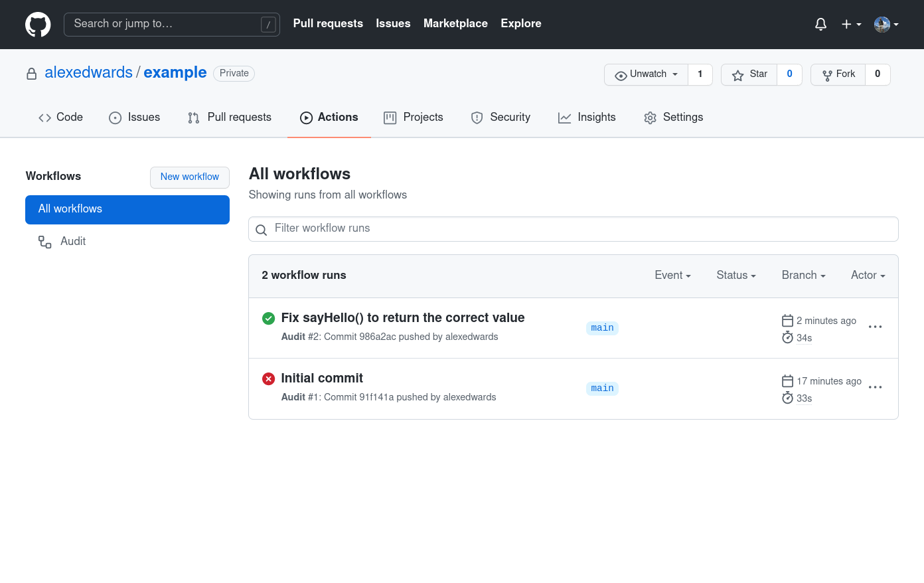
Task: Open notifications via the bell icon
Action: (x=820, y=24)
